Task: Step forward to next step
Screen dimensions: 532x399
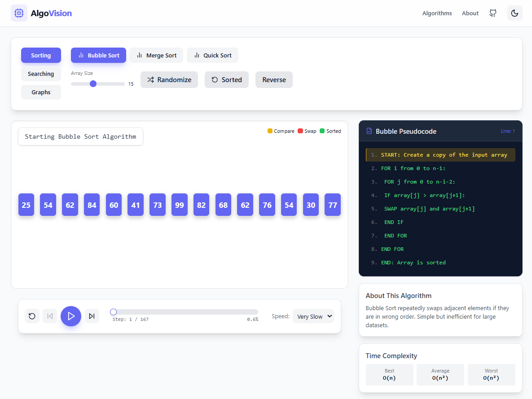Action: pyautogui.click(x=92, y=316)
